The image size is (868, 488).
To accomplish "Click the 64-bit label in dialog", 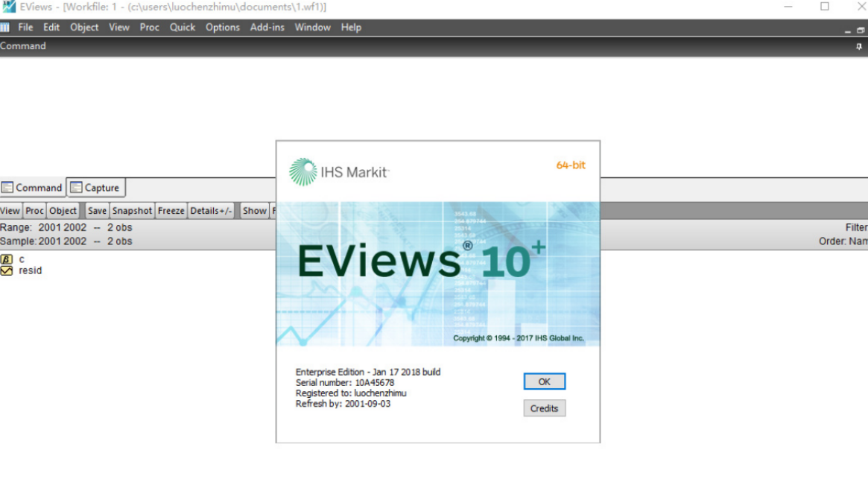I will 571,165.
